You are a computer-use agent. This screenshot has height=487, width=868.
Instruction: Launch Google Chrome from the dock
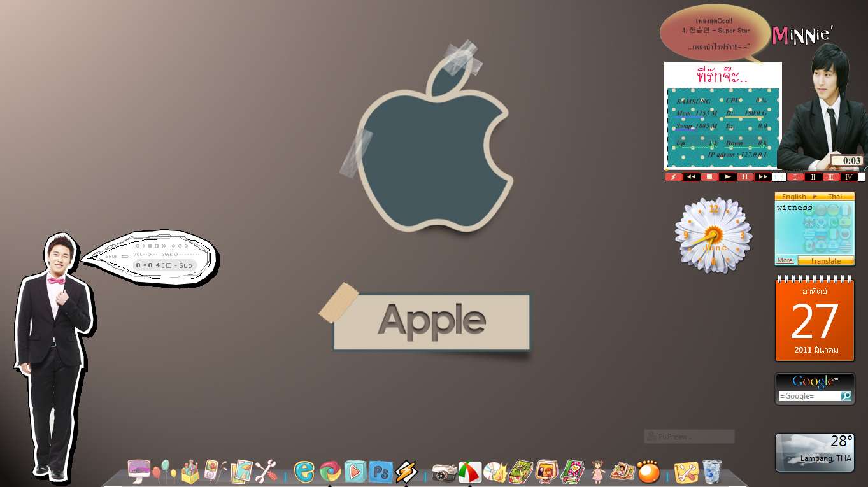click(330, 471)
